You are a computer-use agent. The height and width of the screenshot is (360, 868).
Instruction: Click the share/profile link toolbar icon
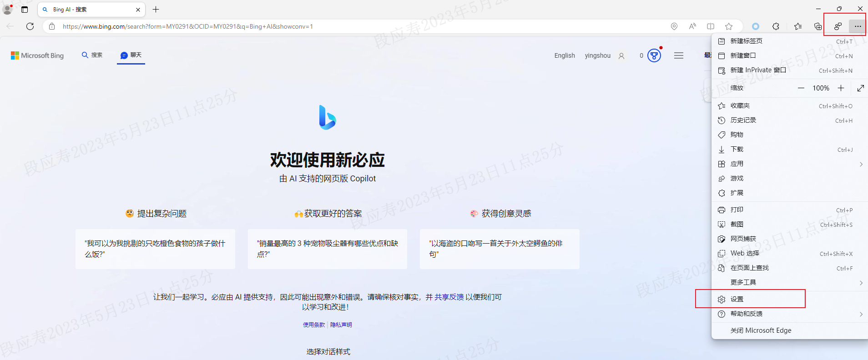click(x=838, y=26)
